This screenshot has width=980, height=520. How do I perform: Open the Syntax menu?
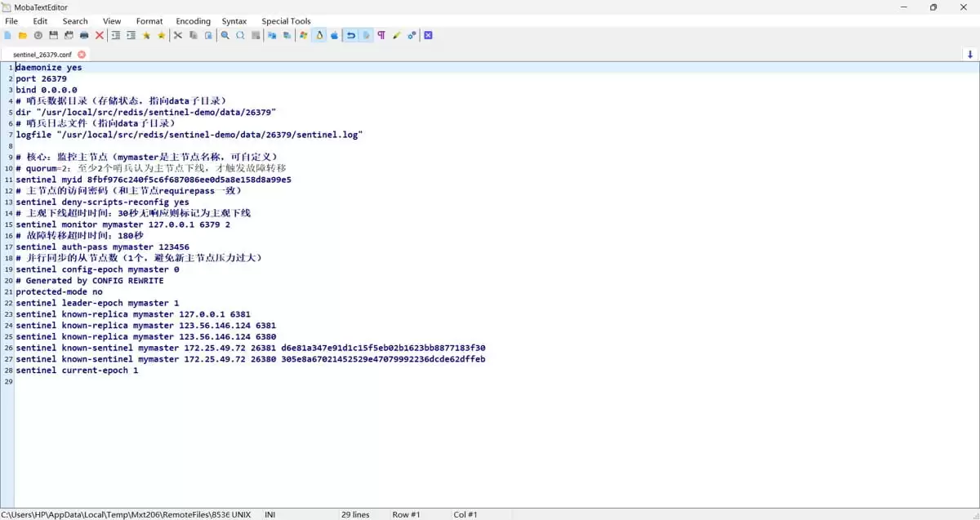point(234,21)
